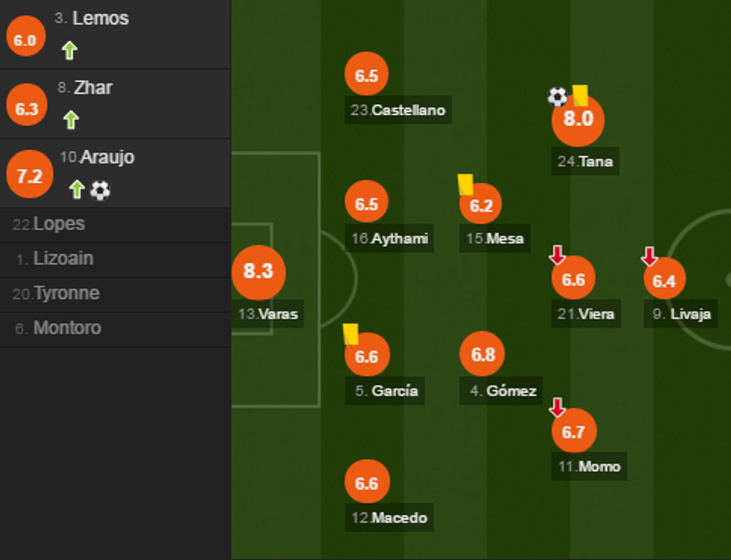The height and width of the screenshot is (560, 731).
Task: Click Livaja's red substitution arrow
Action: 649,257
